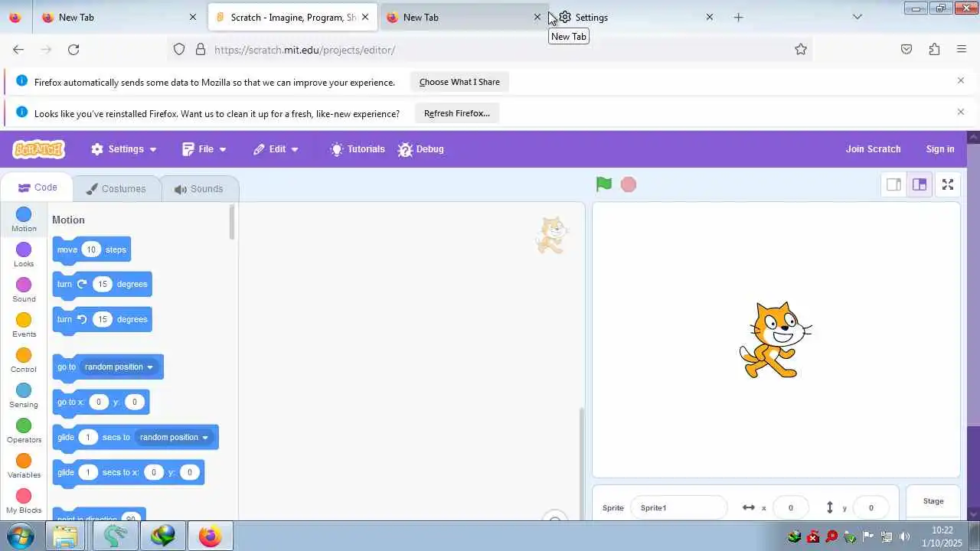Viewport: 980px width, 551px height.
Task: Dismiss the reinstalled Firefox notification
Action: [961, 112]
